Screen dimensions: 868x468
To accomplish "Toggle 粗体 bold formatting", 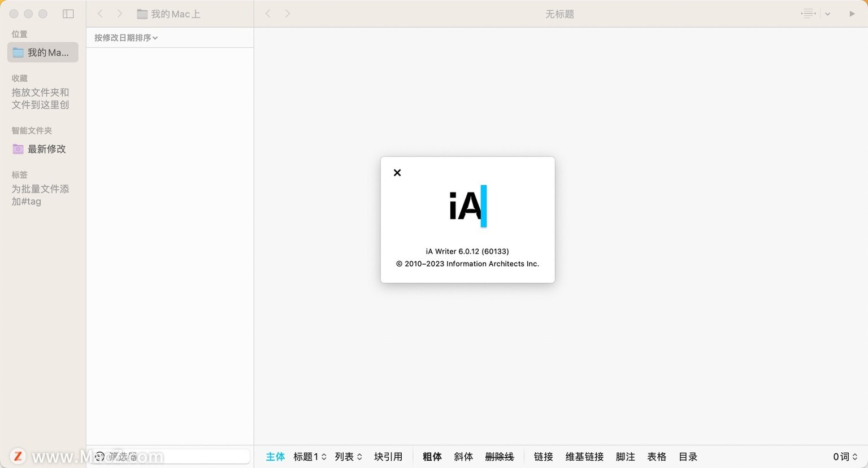I will click(432, 457).
